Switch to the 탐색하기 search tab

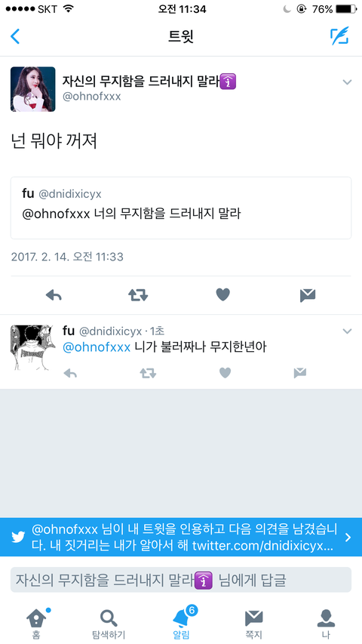tap(109, 624)
